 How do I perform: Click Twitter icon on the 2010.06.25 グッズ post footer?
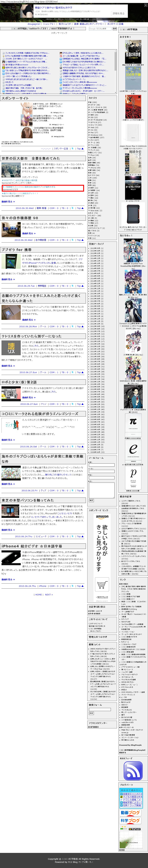73,491
